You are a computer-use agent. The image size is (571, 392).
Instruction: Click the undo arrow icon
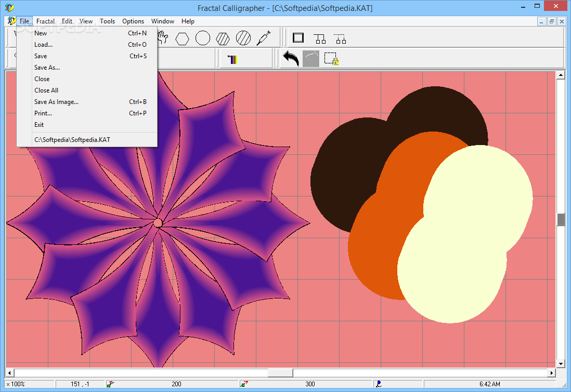(291, 59)
